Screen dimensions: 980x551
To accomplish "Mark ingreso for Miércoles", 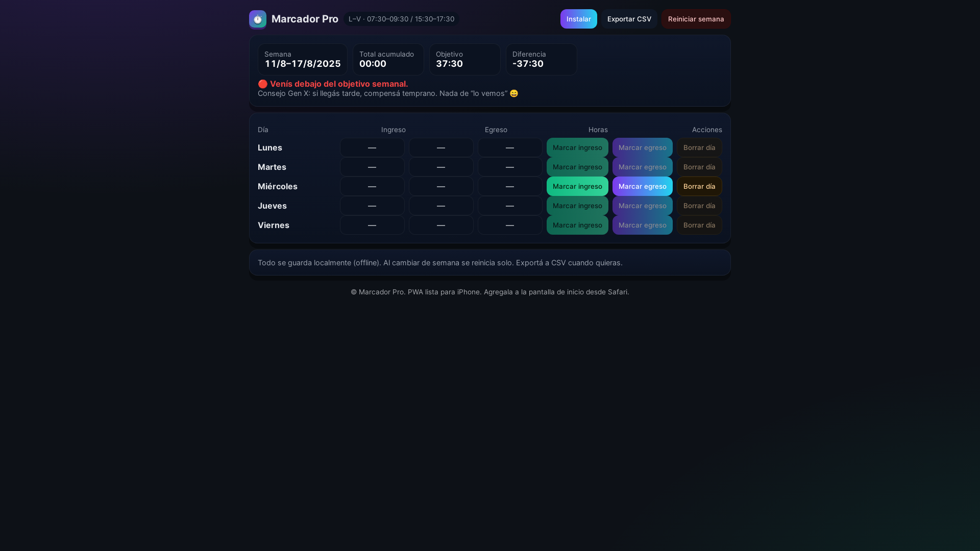I will [x=577, y=186].
